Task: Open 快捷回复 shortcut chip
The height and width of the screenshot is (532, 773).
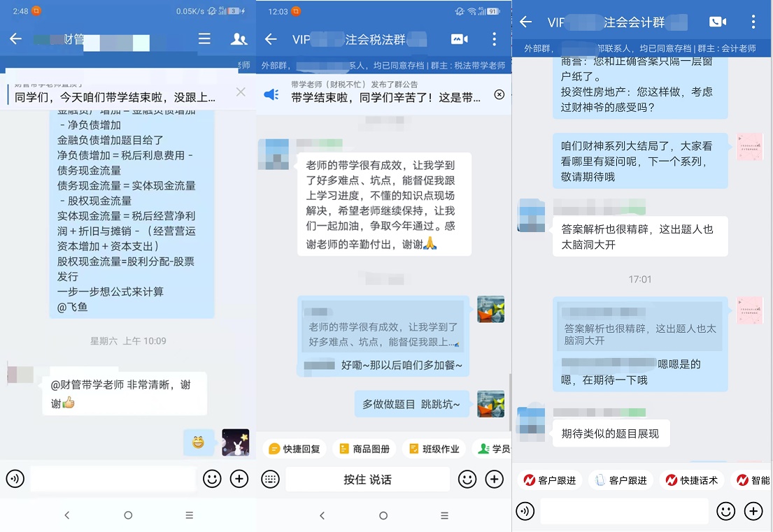Action: pos(295,449)
